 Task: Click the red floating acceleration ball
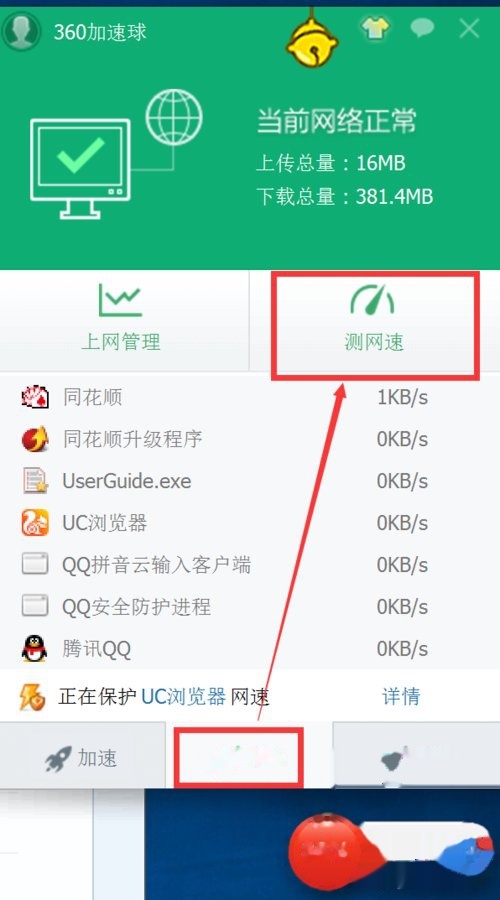(x=328, y=848)
